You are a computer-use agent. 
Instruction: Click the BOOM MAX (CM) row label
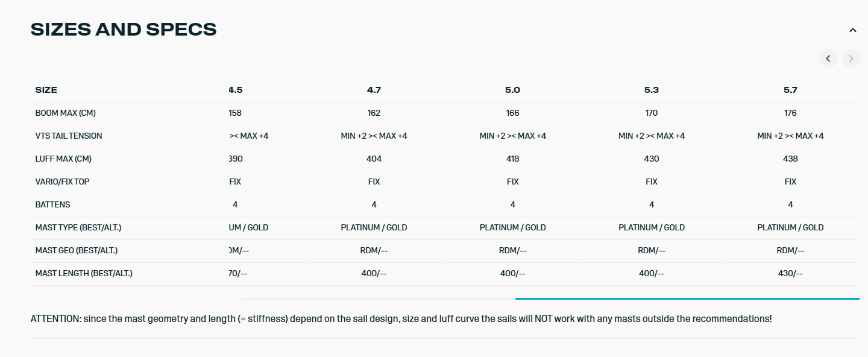tap(66, 113)
